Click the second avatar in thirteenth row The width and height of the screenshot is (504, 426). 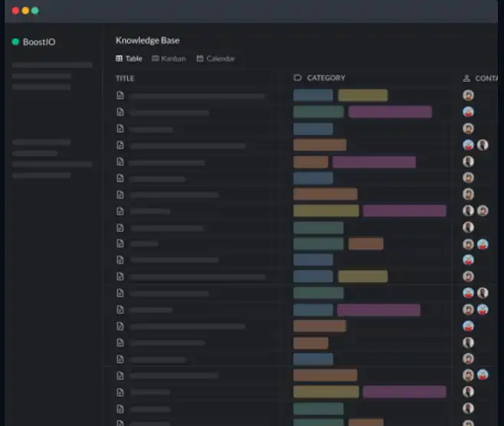coord(483,293)
